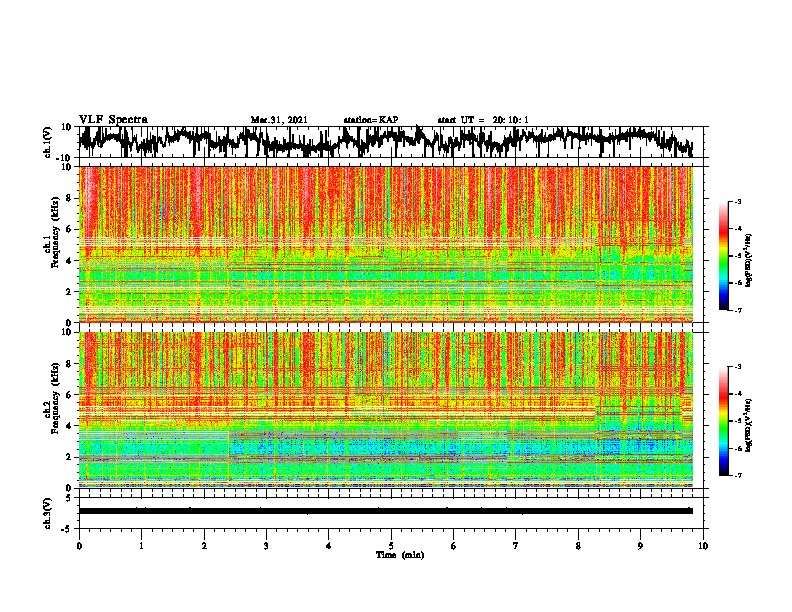Click time axis tick label "5"
Screen dimensions: 792x612
tap(391, 546)
